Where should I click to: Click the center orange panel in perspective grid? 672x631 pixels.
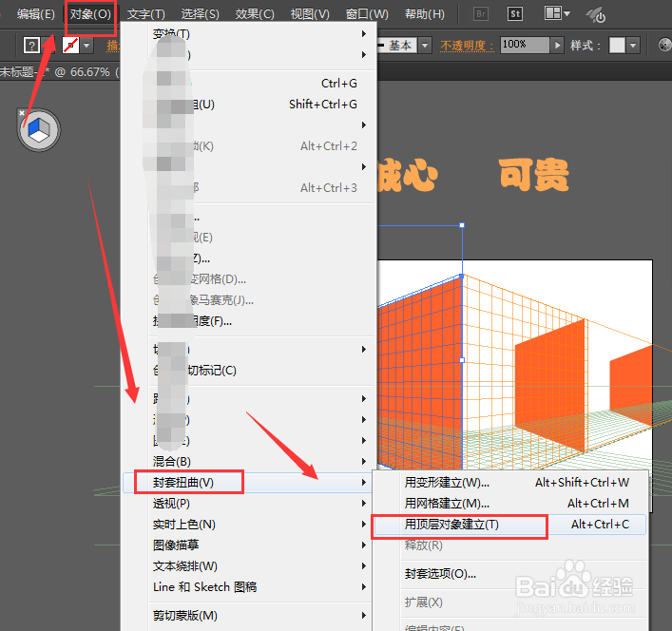pos(549,385)
